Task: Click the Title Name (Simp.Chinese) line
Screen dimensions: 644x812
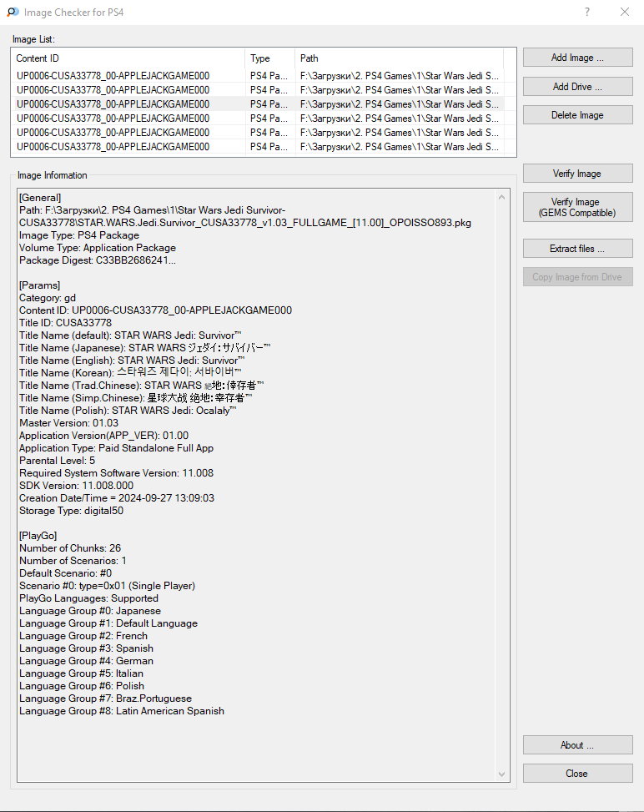Action: click(x=136, y=398)
